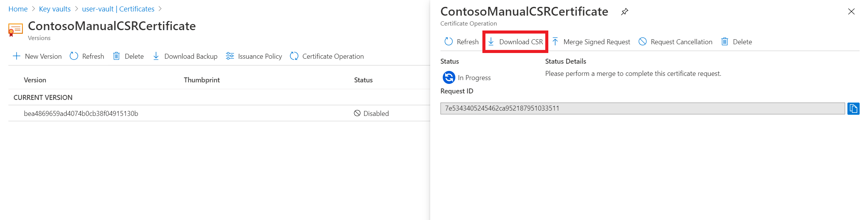The width and height of the screenshot is (868, 220).
Task: Click Download Backup in the toolbar
Action: [185, 56]
